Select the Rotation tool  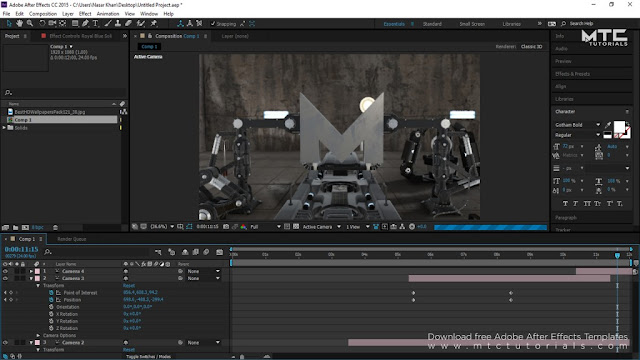[42, 24]
